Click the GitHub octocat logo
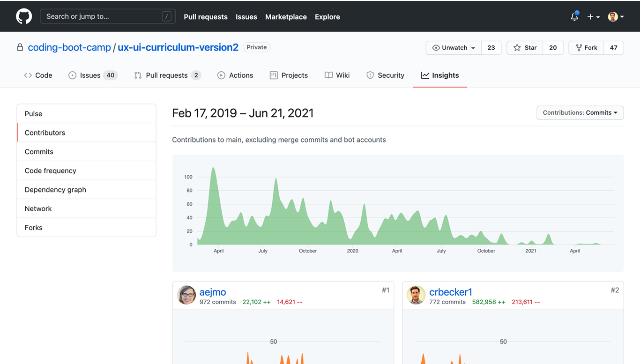The width and height of the screenshot is (640, 364). point(24,16)
